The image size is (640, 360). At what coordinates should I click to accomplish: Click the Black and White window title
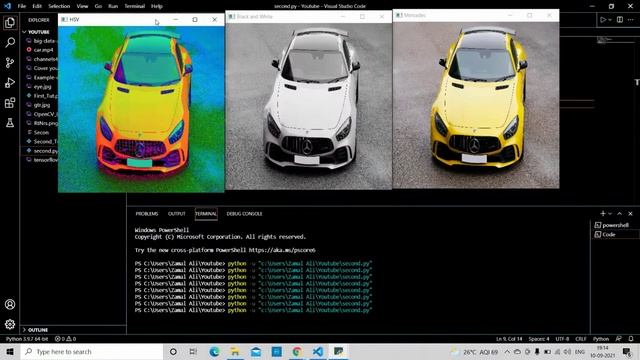click(254, 16)
